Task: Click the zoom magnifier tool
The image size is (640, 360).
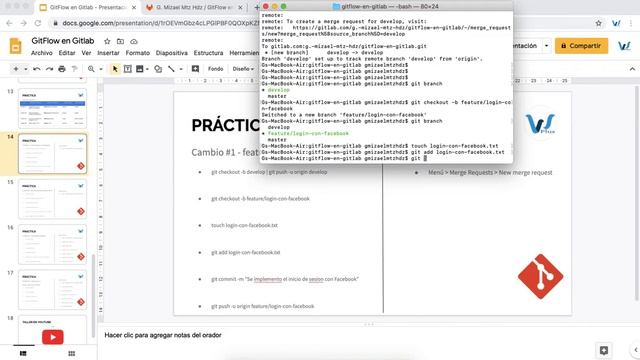Action: pyautogui.click(x=91, y=69)
